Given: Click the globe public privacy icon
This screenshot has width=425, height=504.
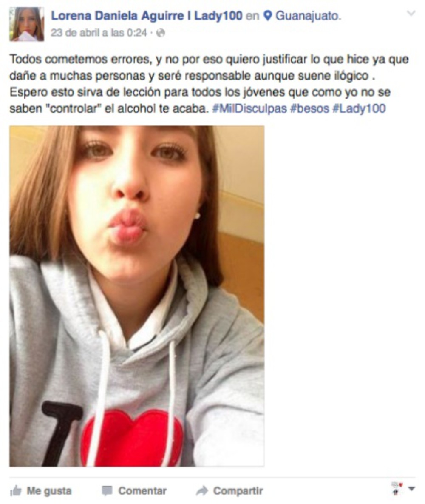Looking at the screenshot, I should pos(161,33).
